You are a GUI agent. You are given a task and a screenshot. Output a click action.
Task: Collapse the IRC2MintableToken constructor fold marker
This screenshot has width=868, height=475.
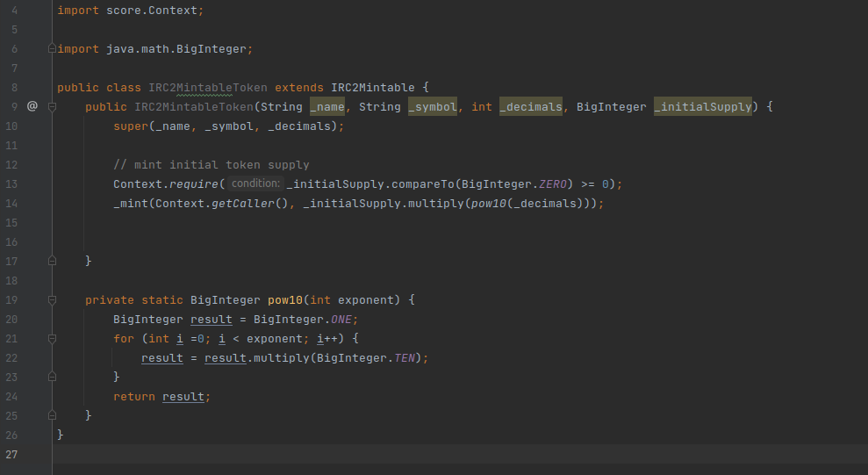coord(52,106)
